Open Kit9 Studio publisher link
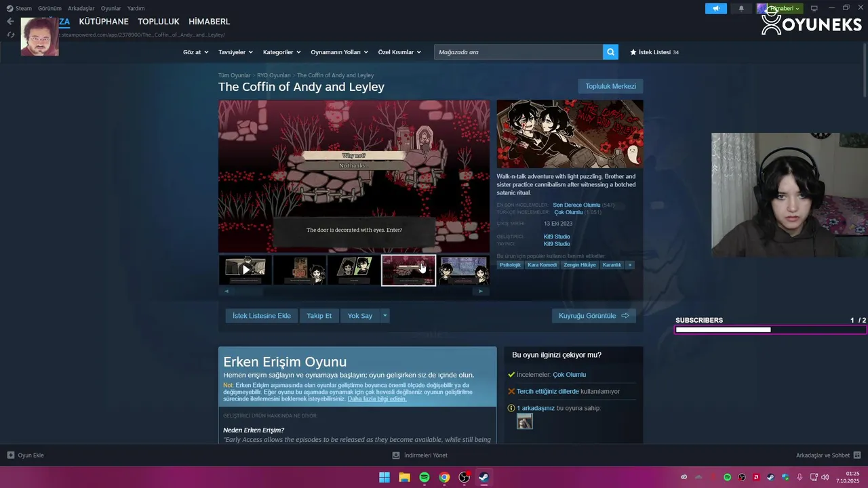Viewport: 868px width, 488px height. [557, 244]
